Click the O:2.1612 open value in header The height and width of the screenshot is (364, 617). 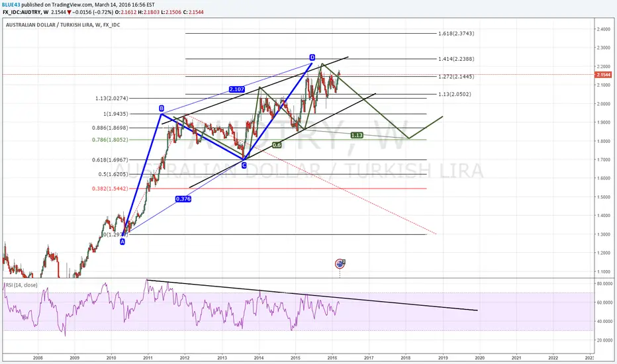tap(126, 12)
